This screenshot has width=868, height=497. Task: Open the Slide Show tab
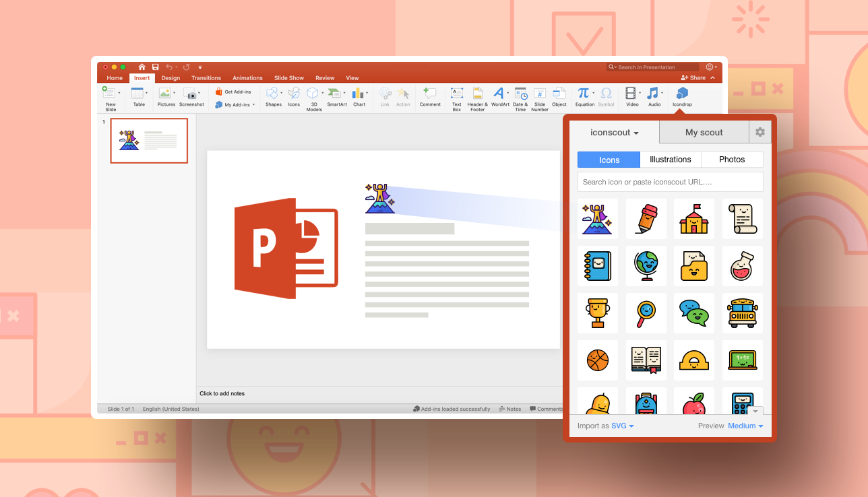pyautogui.click(x=289, y=78)
